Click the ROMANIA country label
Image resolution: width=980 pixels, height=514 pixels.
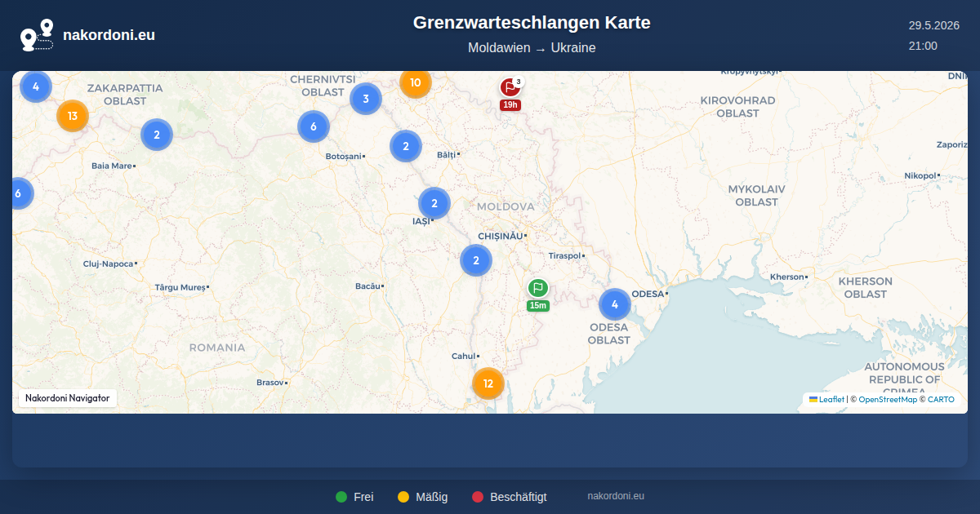(217, 347)
